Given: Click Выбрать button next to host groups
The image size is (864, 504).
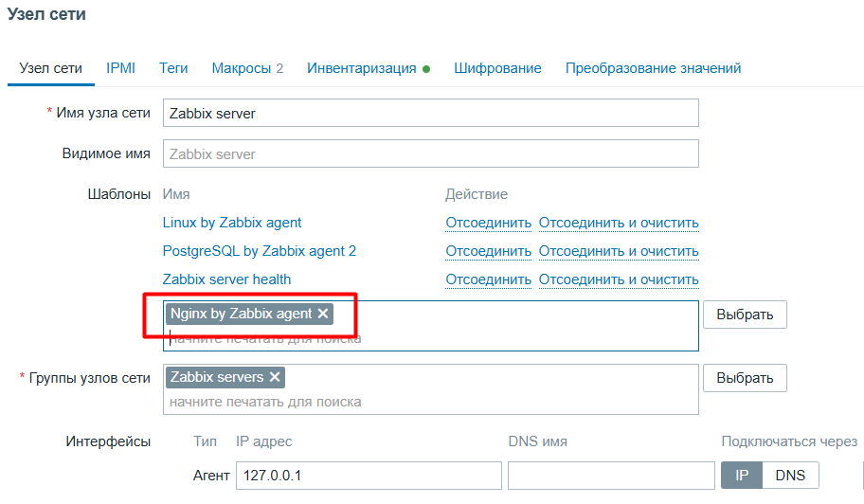Looking at the screenshot, I should (745, 378).
